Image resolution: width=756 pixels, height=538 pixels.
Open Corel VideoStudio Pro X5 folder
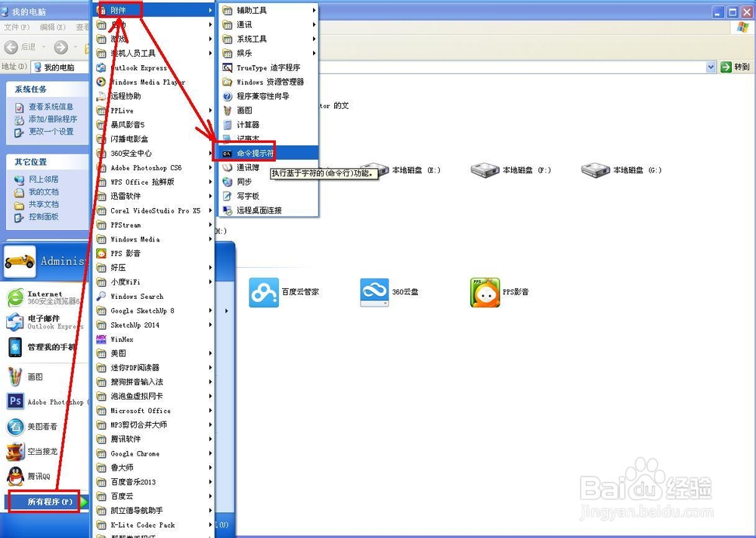tap(154, 210)
